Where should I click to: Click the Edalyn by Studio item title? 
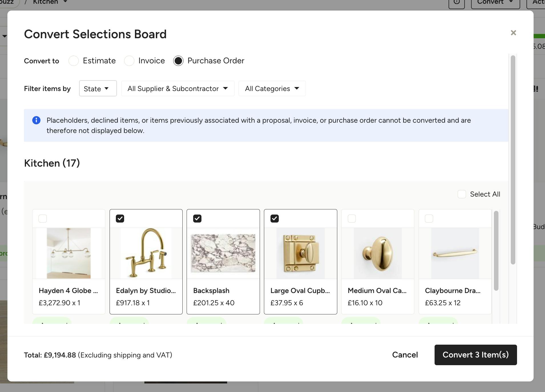(x=146, y=291)
